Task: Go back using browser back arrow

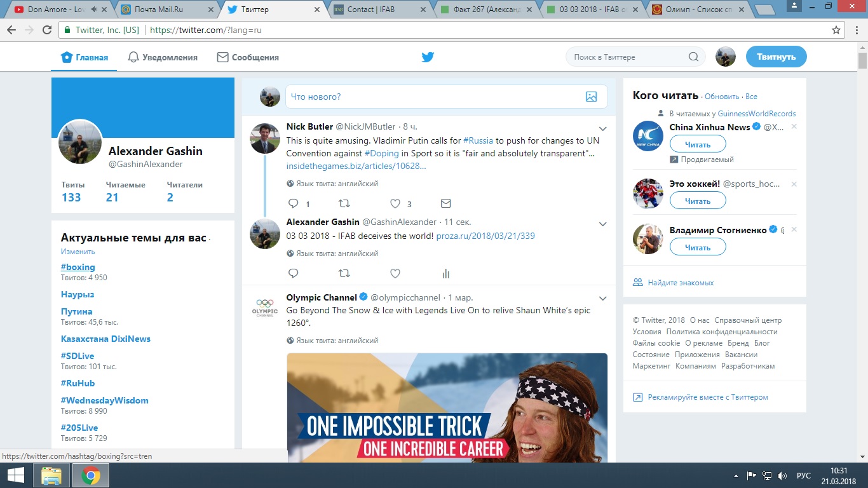Action: click(11, 30)
